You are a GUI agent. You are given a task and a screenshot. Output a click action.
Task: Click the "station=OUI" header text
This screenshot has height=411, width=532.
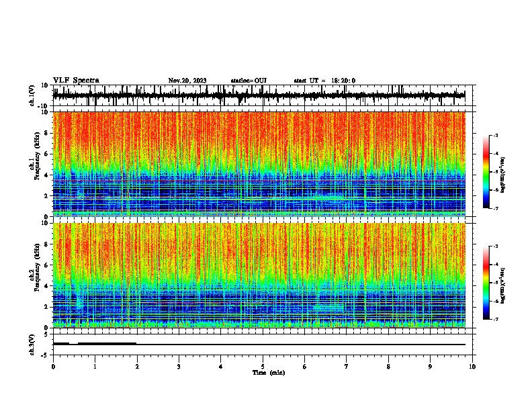point(249,81)
